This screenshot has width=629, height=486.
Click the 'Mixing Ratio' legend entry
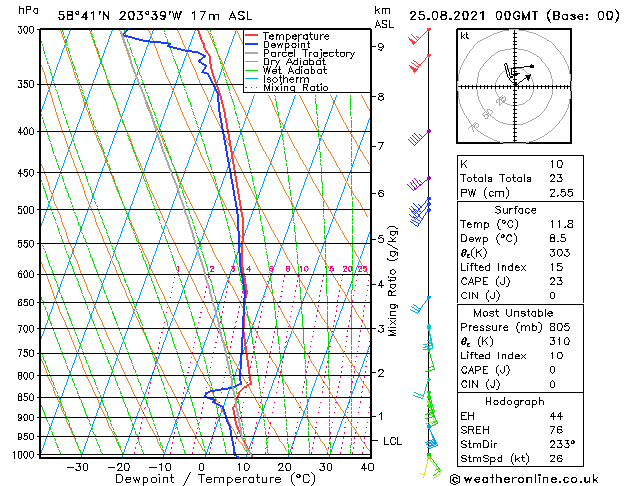click(x=296, y=87)
